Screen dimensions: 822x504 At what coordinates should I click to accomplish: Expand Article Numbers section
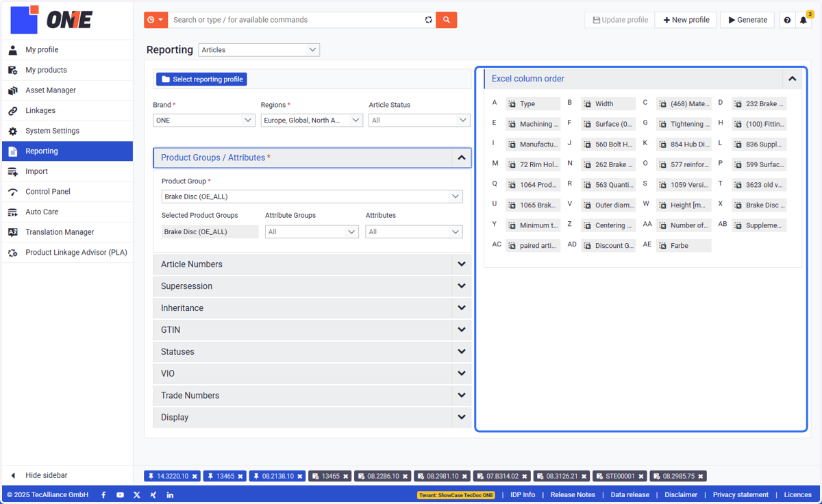tap(312, 264)
